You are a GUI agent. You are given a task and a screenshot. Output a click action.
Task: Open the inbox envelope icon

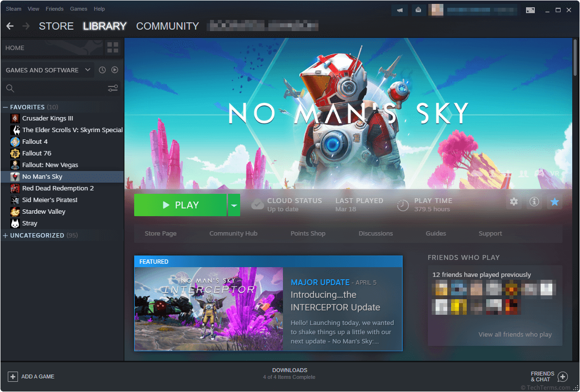(x=418, y=10)
